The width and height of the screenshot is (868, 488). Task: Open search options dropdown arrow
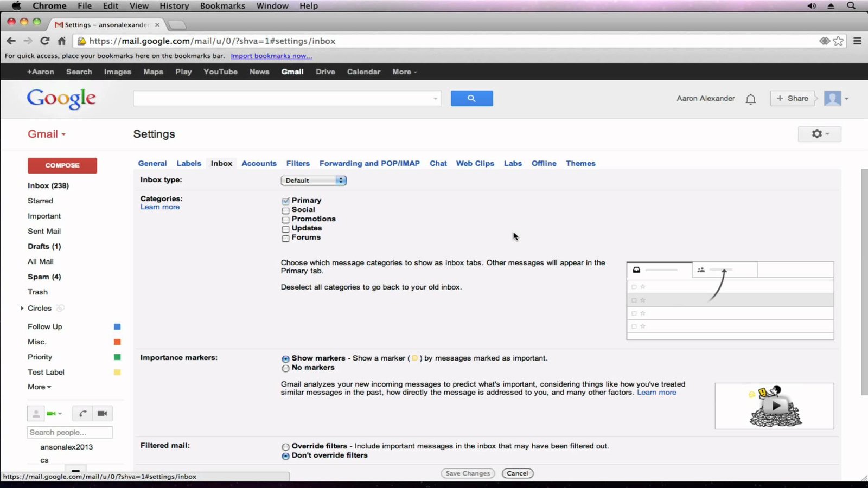click(x=435, y=99)
